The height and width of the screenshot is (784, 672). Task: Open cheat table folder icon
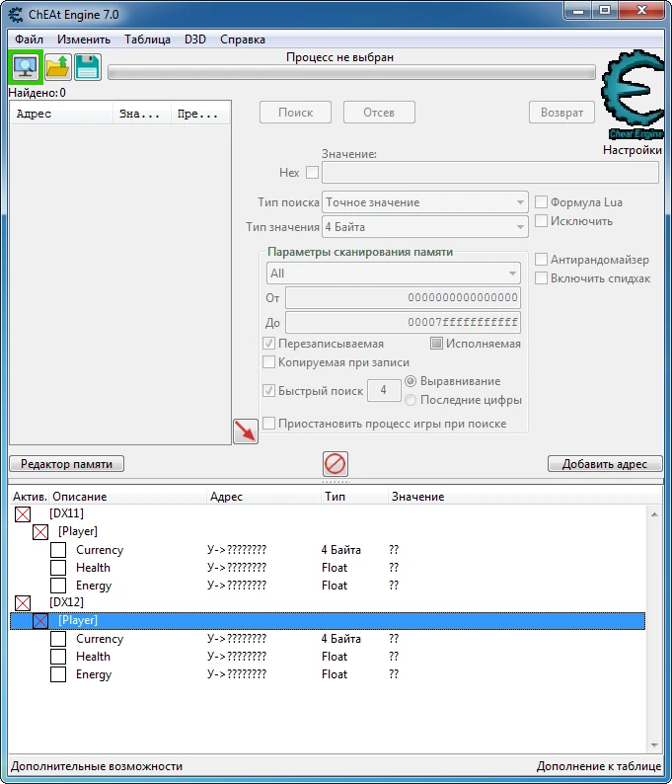(57, 67)
